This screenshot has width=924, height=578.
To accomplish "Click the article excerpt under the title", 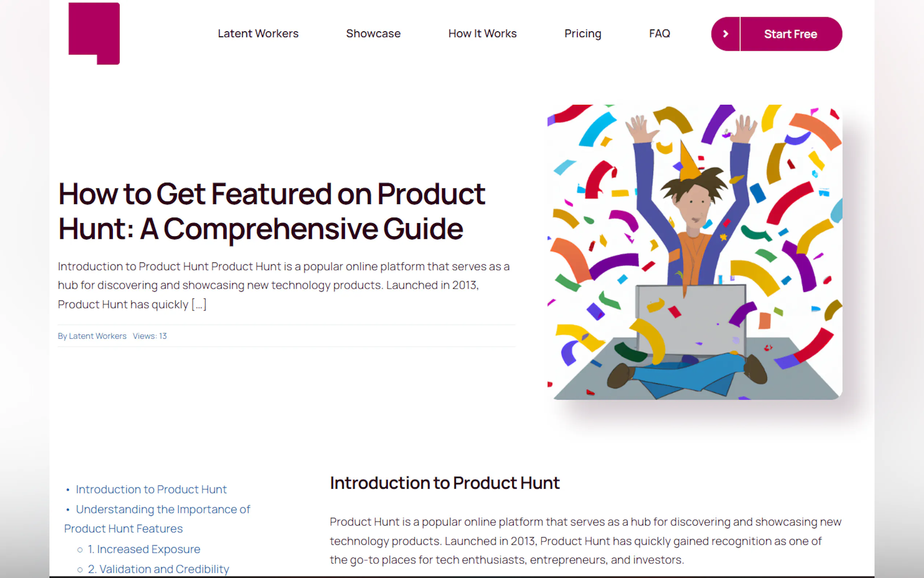I will [x=283, y=285].
